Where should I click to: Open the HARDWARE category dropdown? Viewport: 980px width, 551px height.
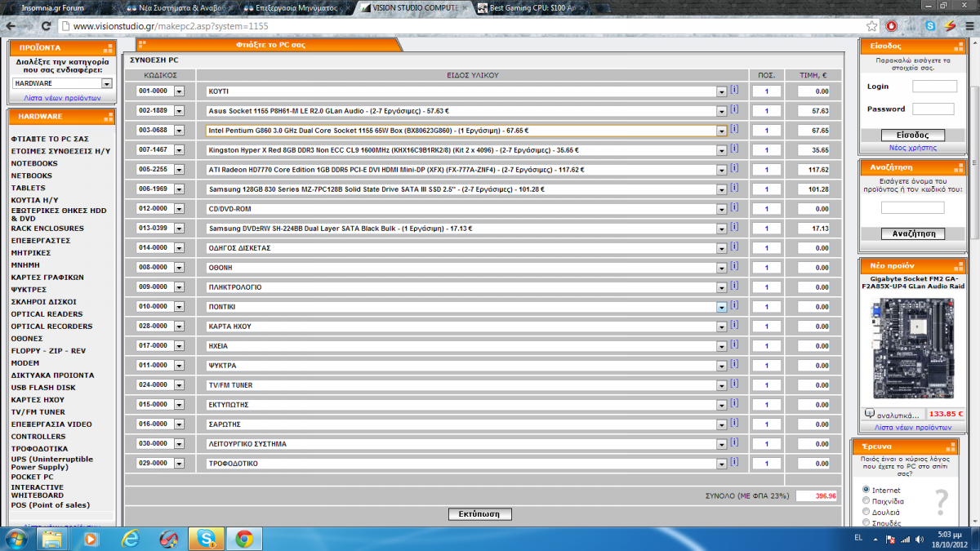tap(63, 83)
